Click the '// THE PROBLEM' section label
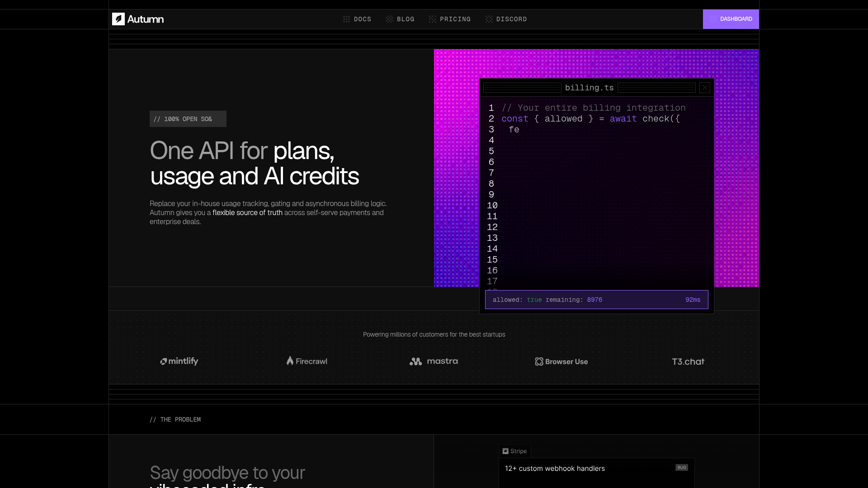 [175, 419]
